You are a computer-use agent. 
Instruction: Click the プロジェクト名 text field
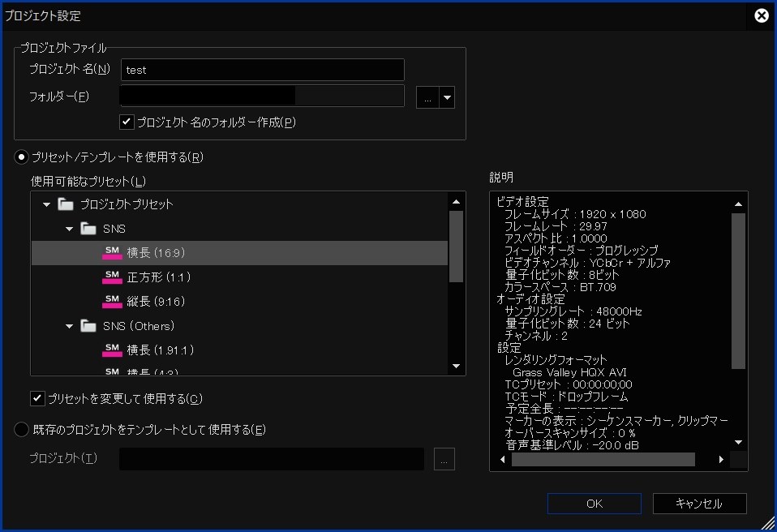point(262,70)
